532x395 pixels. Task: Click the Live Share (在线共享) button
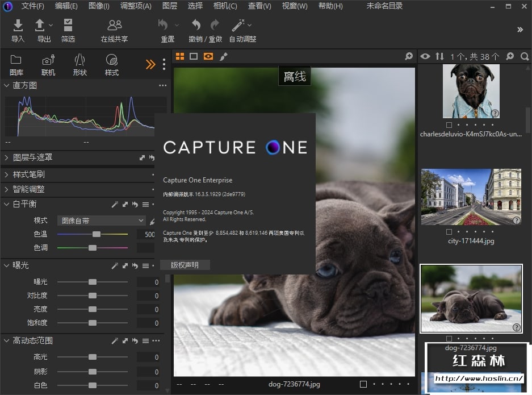coord(114,26)
